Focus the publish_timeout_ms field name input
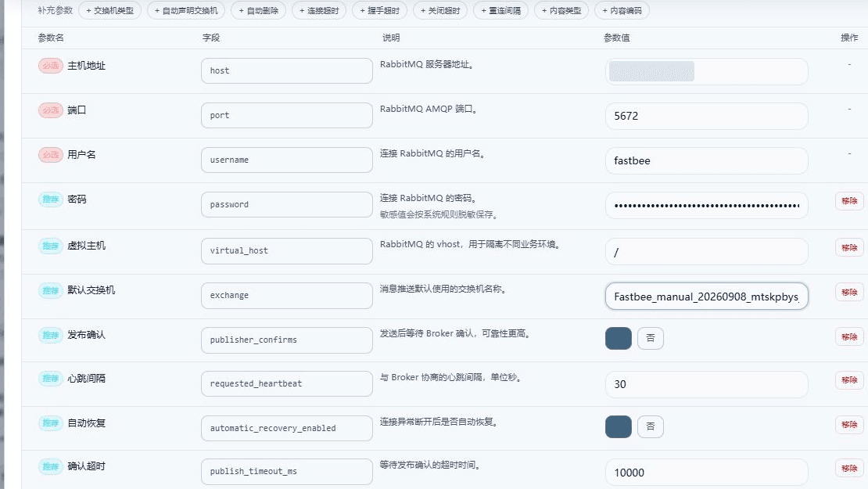 pos(287,471)
